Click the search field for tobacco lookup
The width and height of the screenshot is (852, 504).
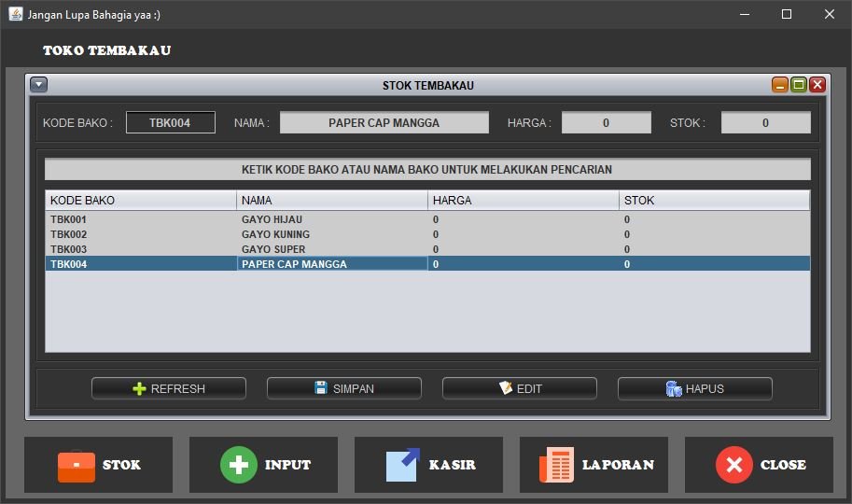pos(427,170)
